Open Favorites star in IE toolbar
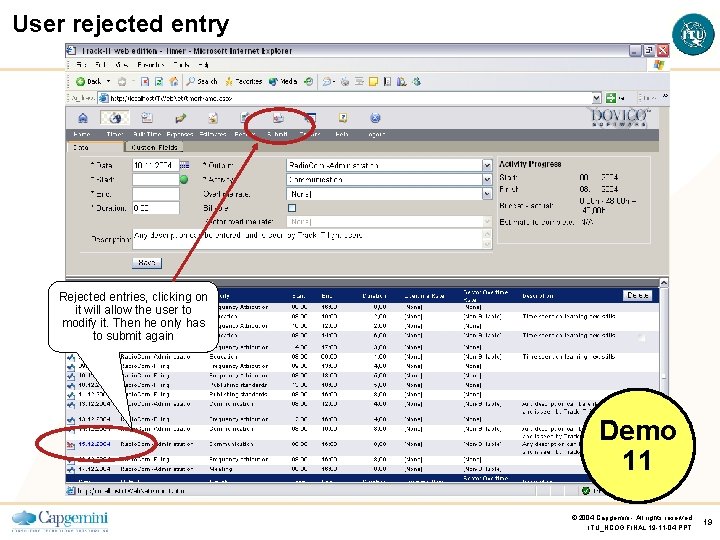This screenshot has height=540, width=720. [243, 82]
